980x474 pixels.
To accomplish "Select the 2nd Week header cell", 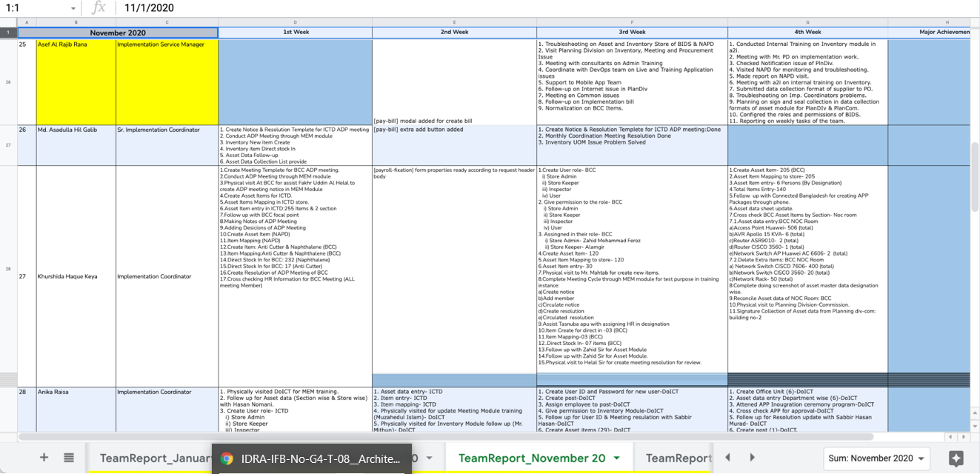I will (x=454, y=33).
